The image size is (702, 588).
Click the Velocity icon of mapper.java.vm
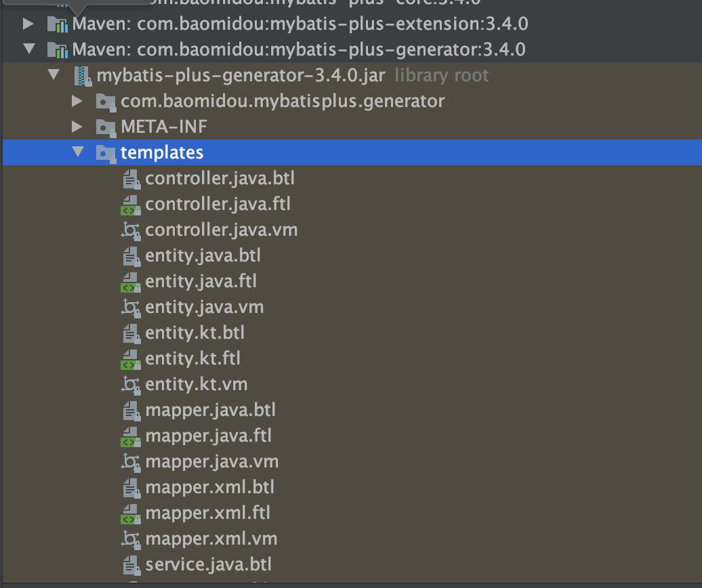coord(131,462)
